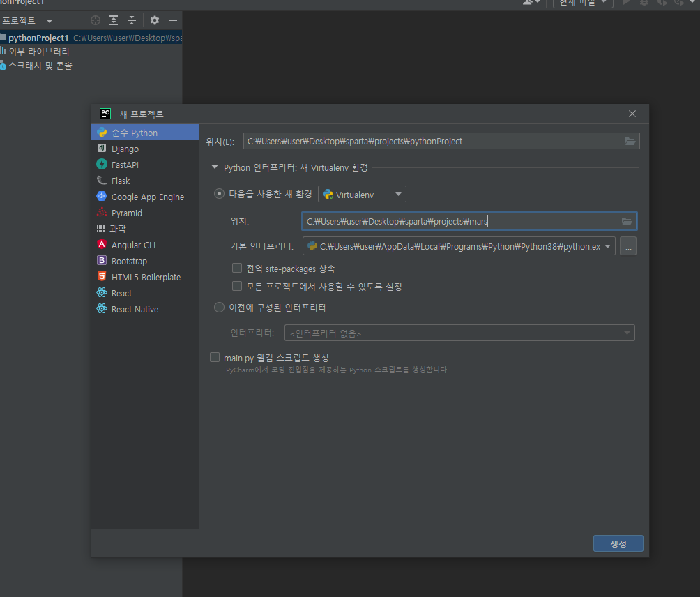700x597 pixels.
Task: Select 이전에 구성된 인터프리터 radio button
Action: (x=219, y=307)
